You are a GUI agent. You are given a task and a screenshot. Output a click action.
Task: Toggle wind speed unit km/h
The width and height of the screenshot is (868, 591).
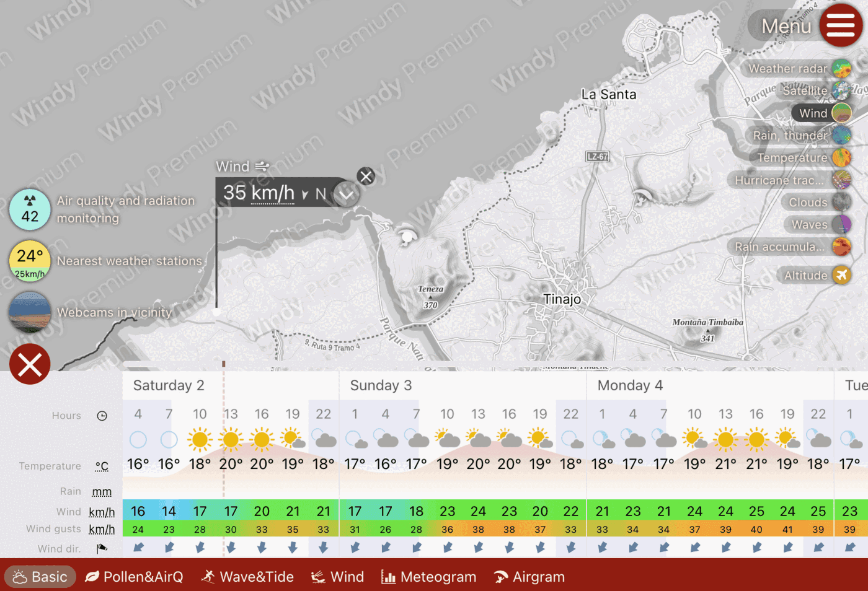pos(102,512)
